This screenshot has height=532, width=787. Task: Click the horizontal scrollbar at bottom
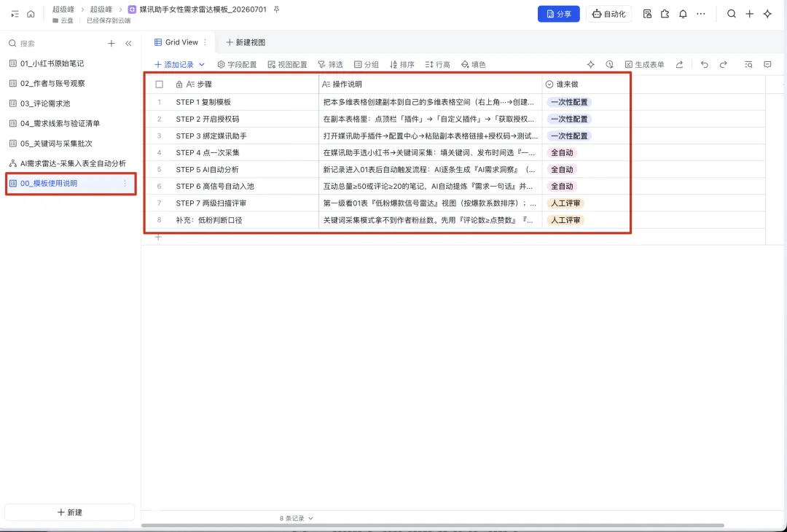coord(433,525)
